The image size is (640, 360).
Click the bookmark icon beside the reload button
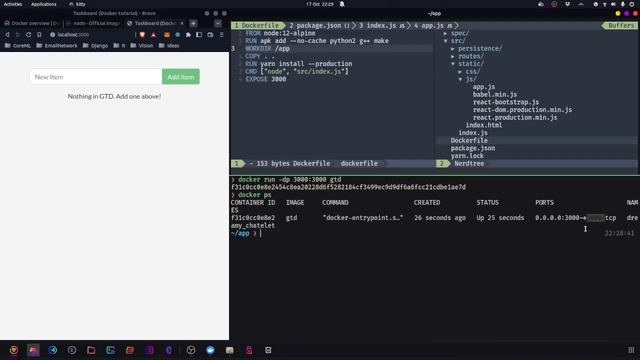click(39, 35)
